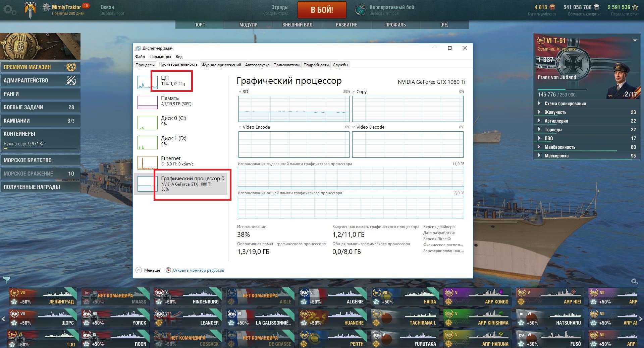The image size is (644, 348).
Task: Open the ship selection dropdown arrow for T-61
Action: tap(635, 41)
